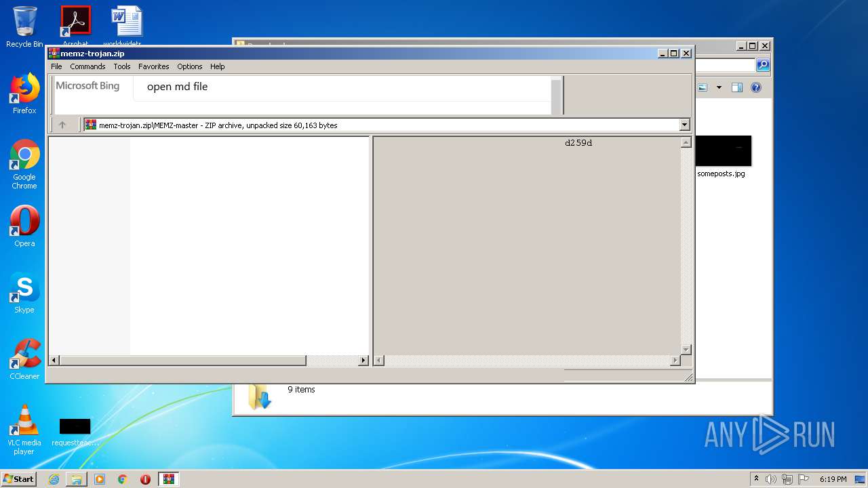Open the Acrobat desktop shortcut

click(x=75, y=24)
